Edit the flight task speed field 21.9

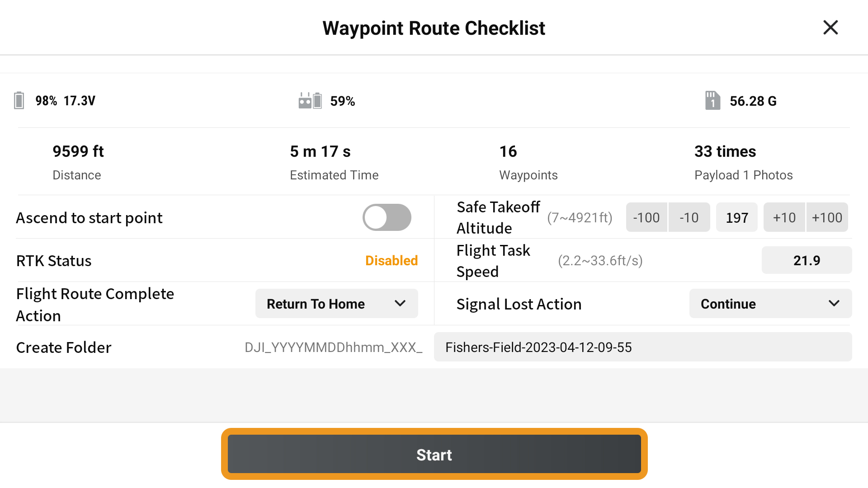pos(807,260)
